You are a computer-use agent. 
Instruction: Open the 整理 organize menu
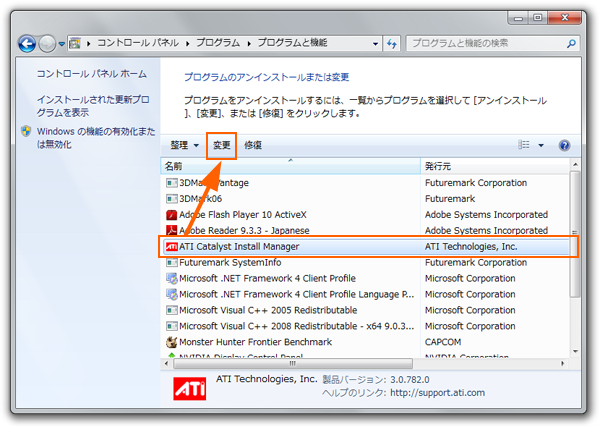[x=184, y=145]
